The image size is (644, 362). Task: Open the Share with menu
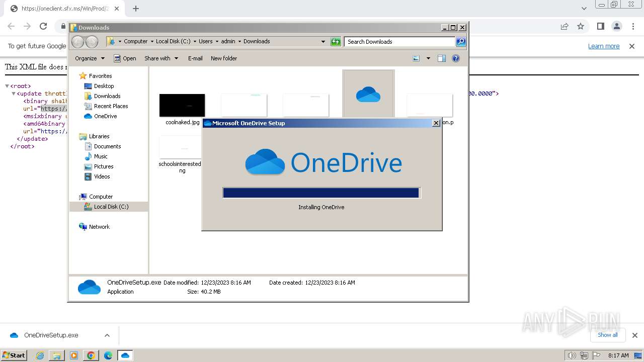click(161, 58)
